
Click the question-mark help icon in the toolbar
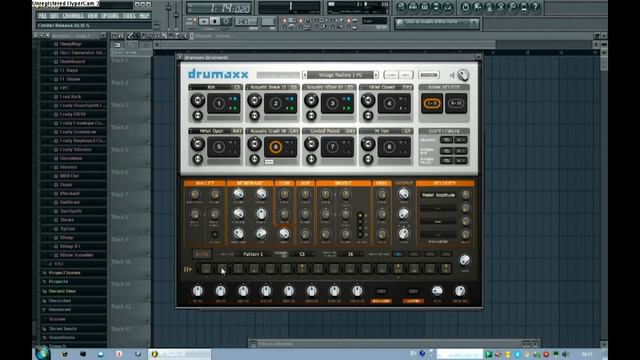[536, 7]
